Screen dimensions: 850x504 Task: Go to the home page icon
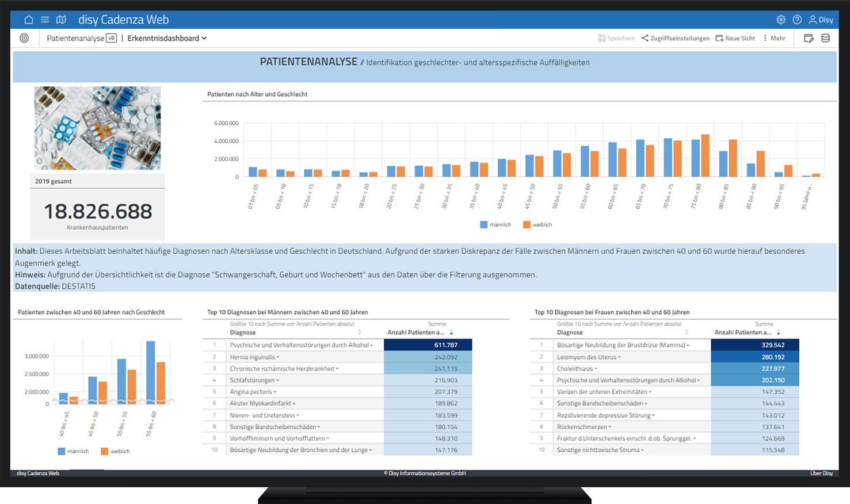coord(29,20)
